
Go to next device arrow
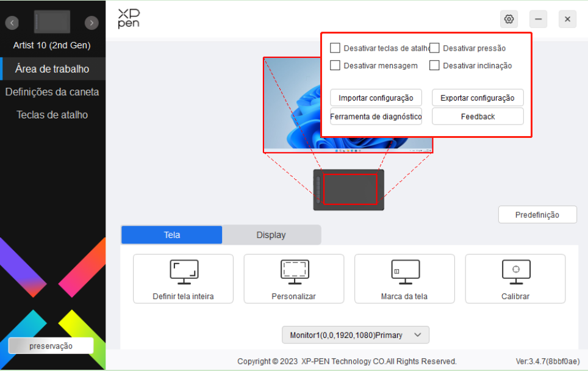click(91, 23)
